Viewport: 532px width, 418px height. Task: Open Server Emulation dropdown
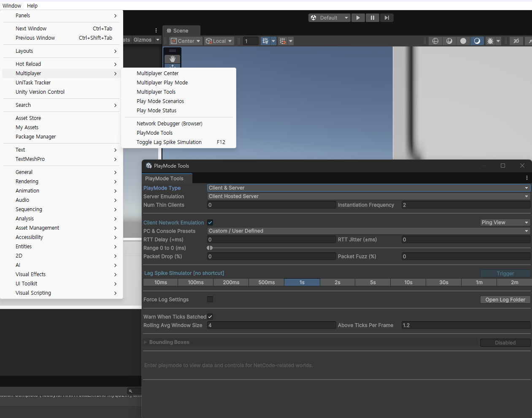click(368, 196)
